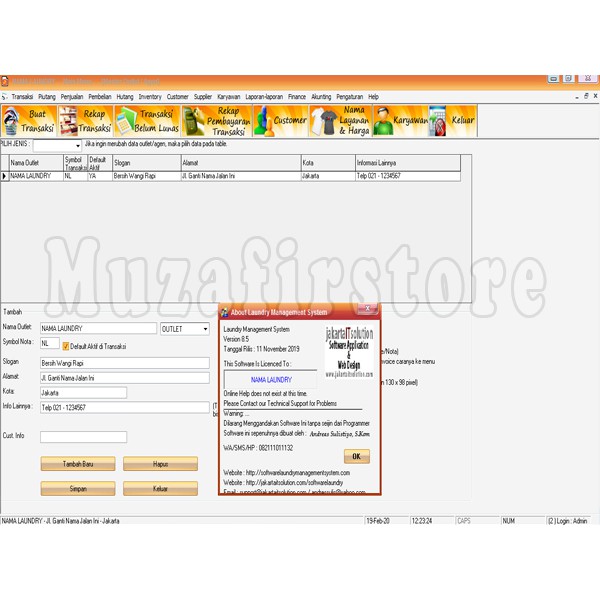The height and width of the screenshot is (600, 600).
Task: Click Keluar button in form
Action: (160, 489)
